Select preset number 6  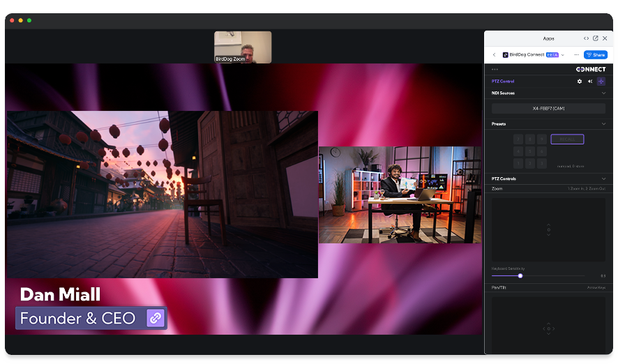tap(542, 151)
